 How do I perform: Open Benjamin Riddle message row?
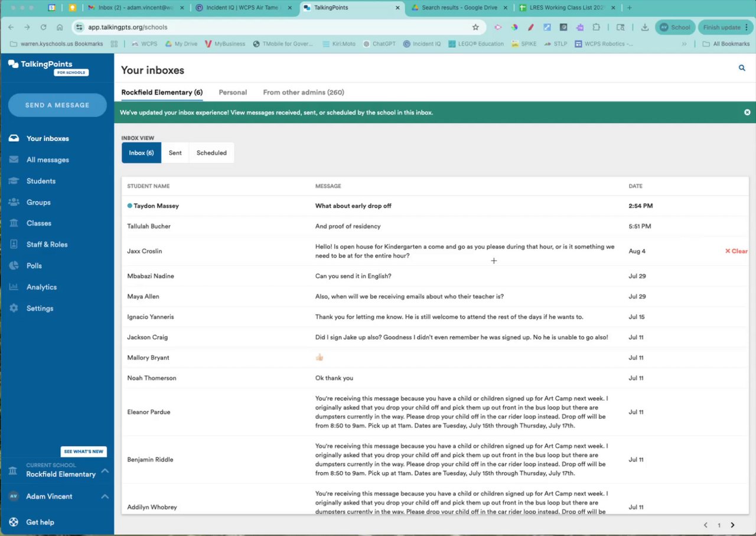(x=435, y=460)
